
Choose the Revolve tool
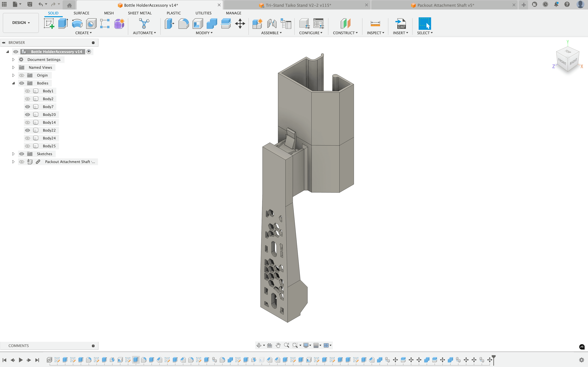[x=77, y=24]
